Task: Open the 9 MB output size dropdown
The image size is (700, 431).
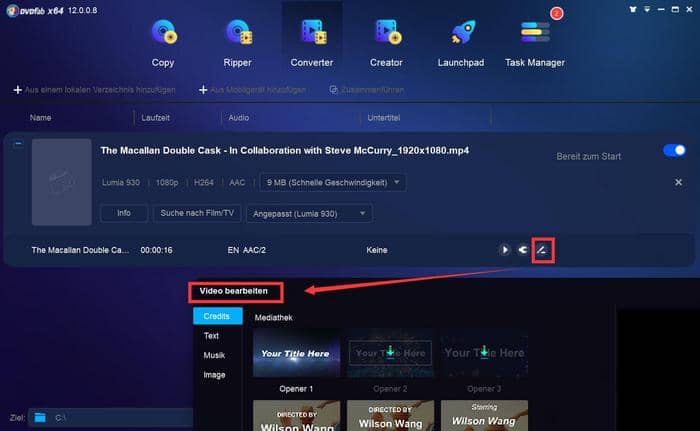Action: click(x=333, y=183)
